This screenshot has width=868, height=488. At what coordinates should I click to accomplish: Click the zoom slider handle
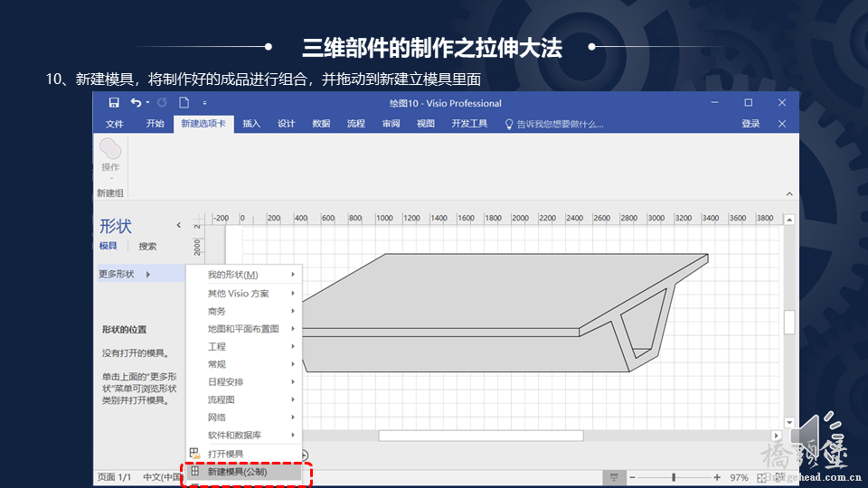pos(674,477)
